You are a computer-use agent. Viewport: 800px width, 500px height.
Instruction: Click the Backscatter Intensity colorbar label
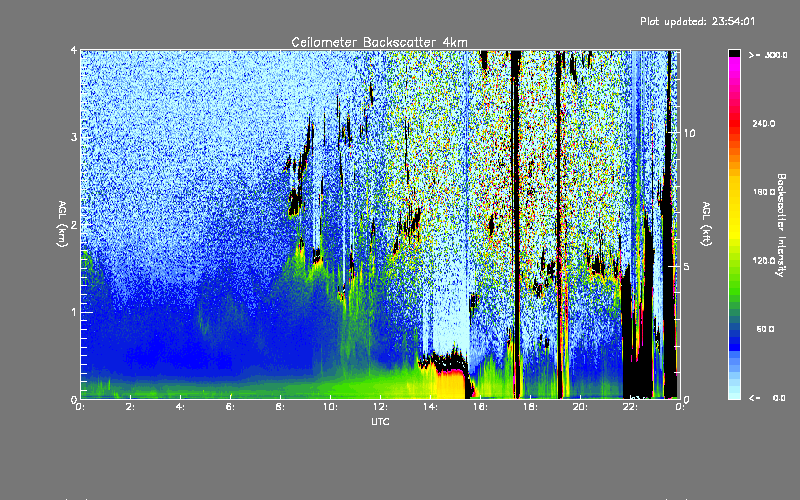click(781, 225)
